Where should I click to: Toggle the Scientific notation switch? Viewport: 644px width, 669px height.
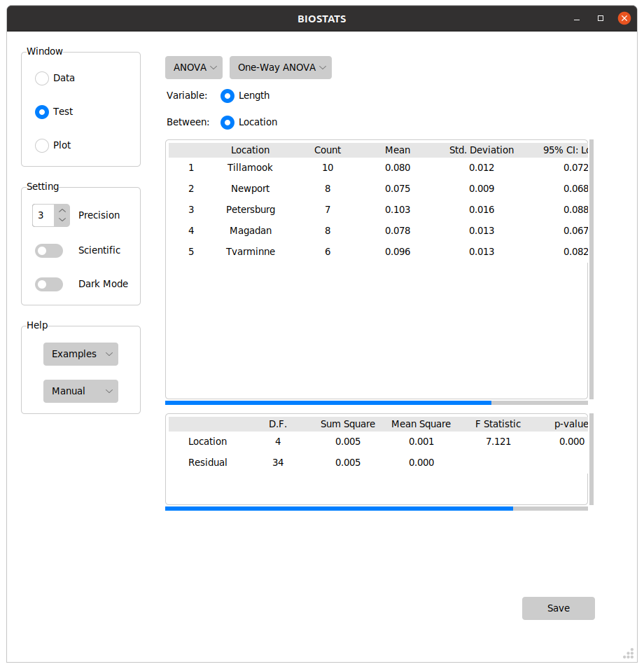49,251
